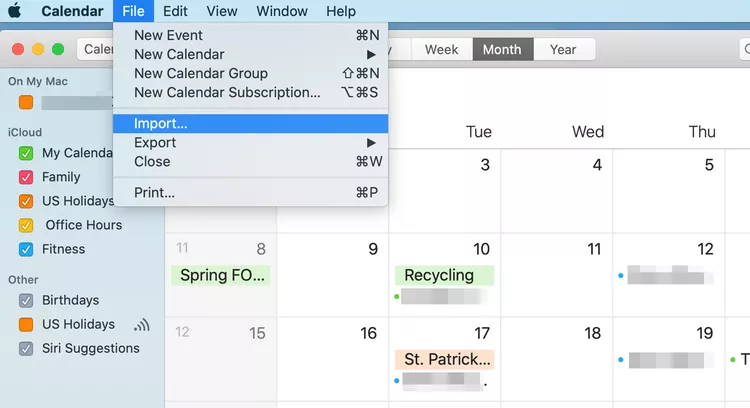Choose Import from the File menu
Screen dimensions: 750x408
pyautogui.click(x=161, y=124)
